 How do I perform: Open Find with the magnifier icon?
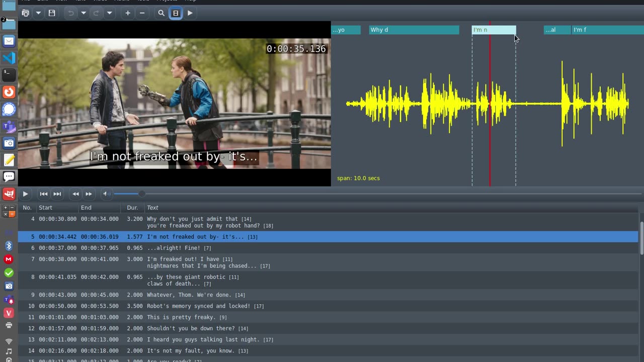161,13
